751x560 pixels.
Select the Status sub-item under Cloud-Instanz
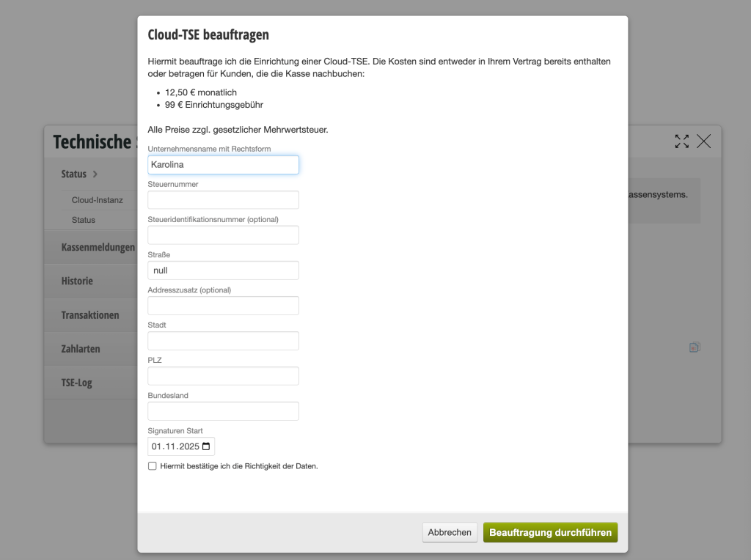tap(84, 220)
